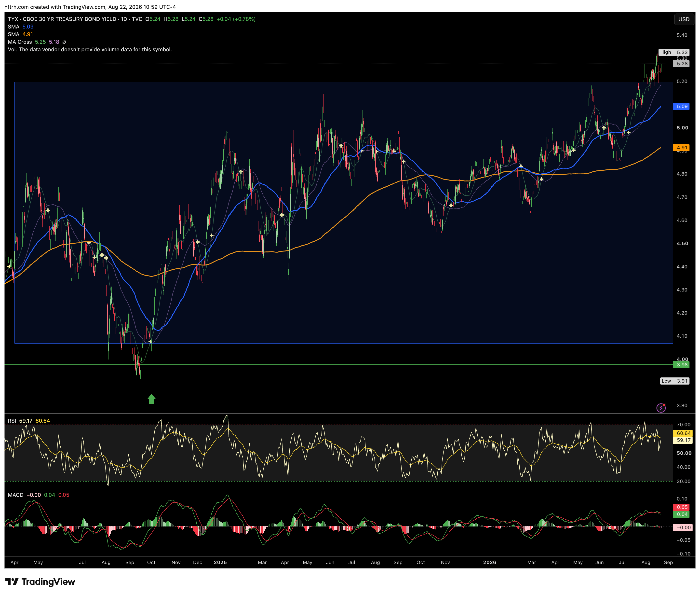Click the 0.10 MACD scale label

(682, 499)
